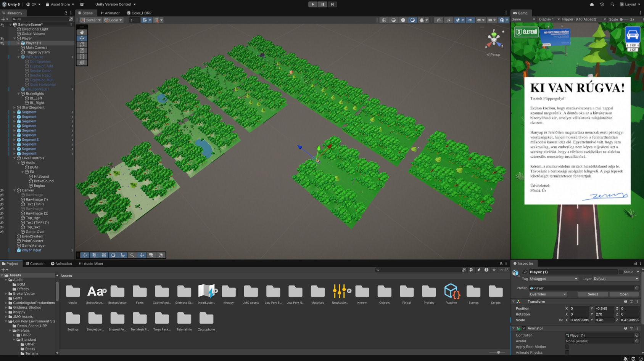Viewport: 644px width, 361px height.
Task: Open the Center pivot dropdown
Action: (x=91, y=20)
